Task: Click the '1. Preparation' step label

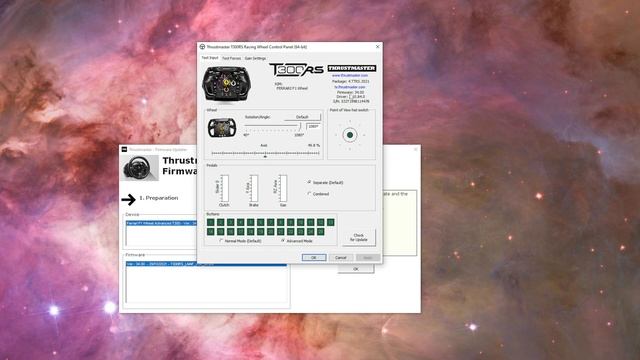Action: (159, 198)
